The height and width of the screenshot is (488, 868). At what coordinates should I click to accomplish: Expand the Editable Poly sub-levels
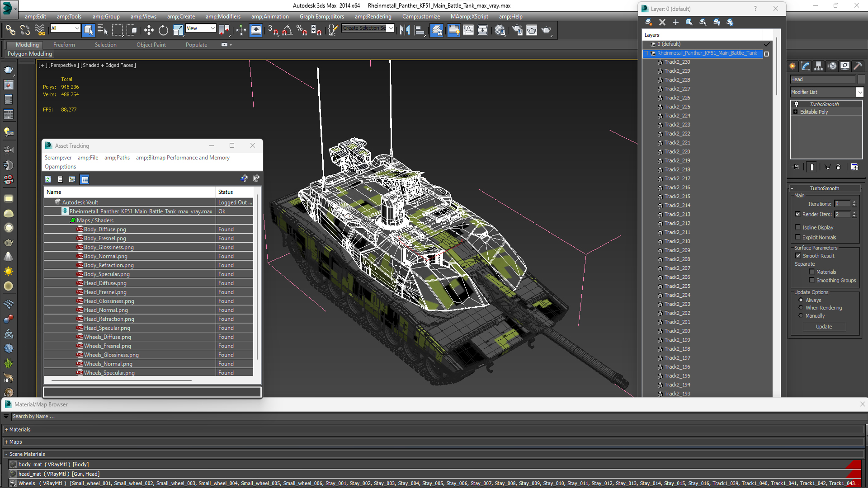click(795, 112)
